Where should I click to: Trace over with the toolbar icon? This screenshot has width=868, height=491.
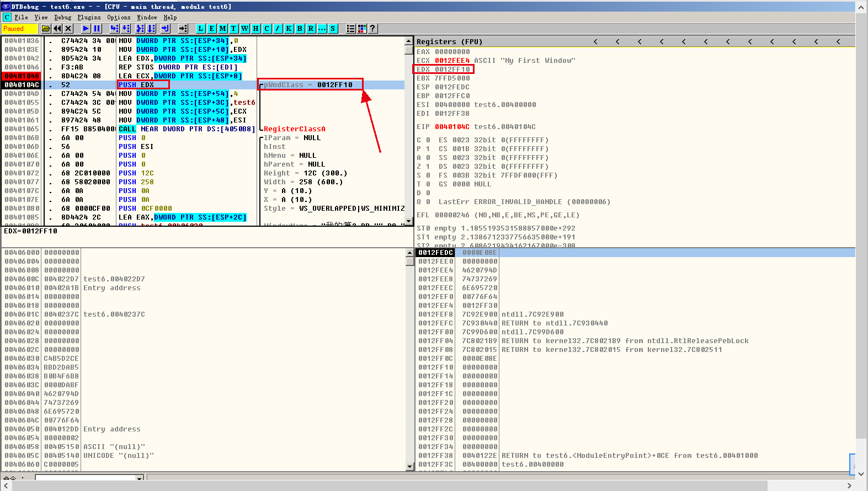pos(151,29)
